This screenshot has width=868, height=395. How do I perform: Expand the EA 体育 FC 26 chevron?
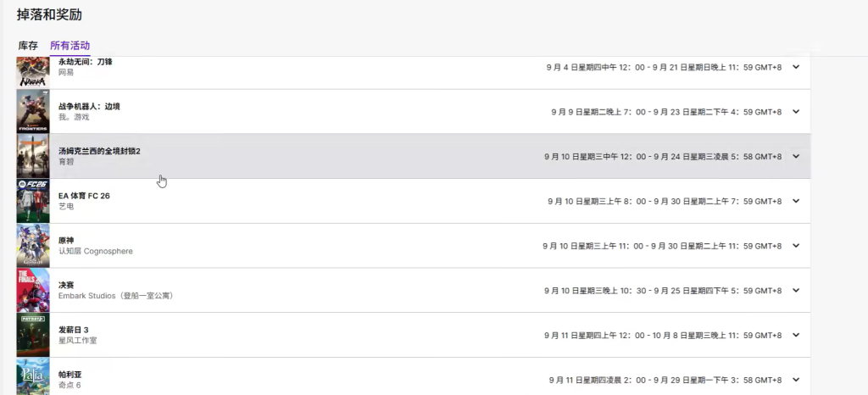[x=795, y=201]
